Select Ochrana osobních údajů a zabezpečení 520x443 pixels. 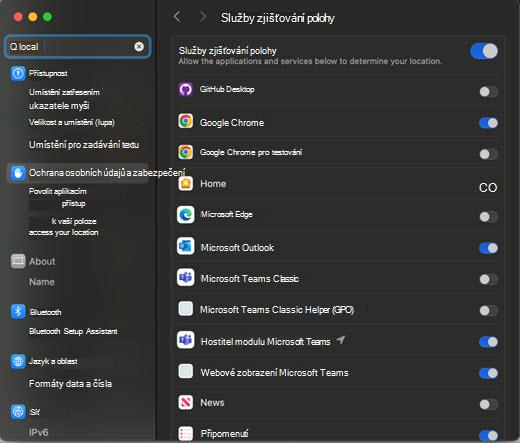click(x=78, y=173)
